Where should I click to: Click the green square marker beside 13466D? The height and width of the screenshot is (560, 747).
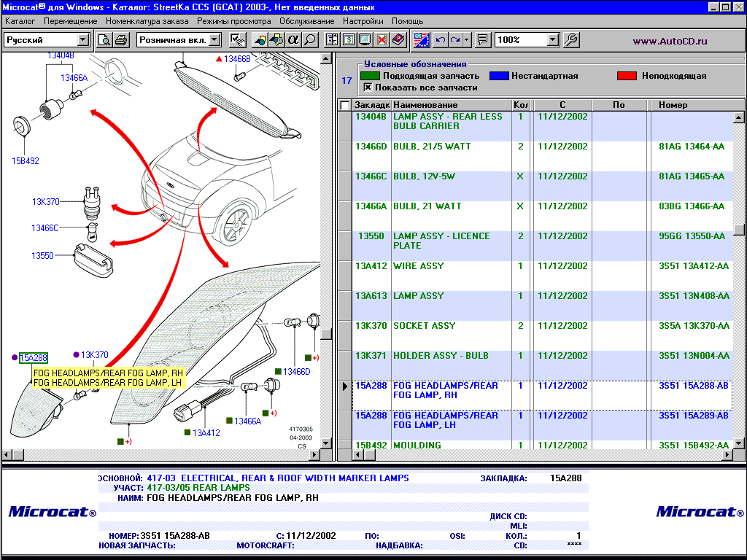278,371
